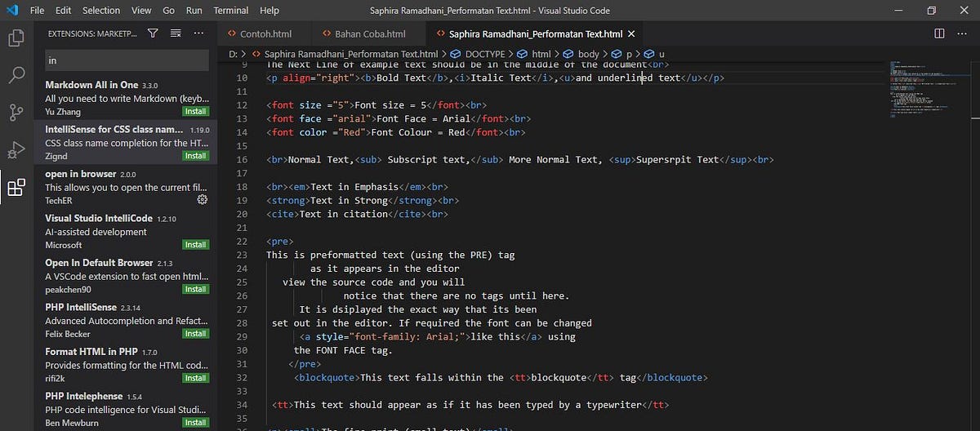This screenshot has width=980, height=431.
Task: Click the VS Code logo icon
Action: pyautogui.click(x=11, y=11)
